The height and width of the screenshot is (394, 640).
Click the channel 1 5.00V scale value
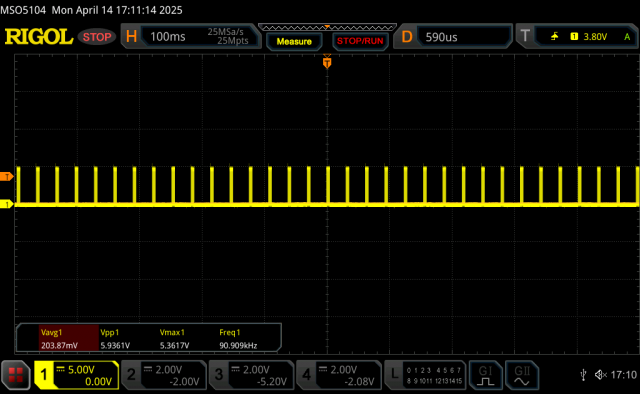[81, 370]
